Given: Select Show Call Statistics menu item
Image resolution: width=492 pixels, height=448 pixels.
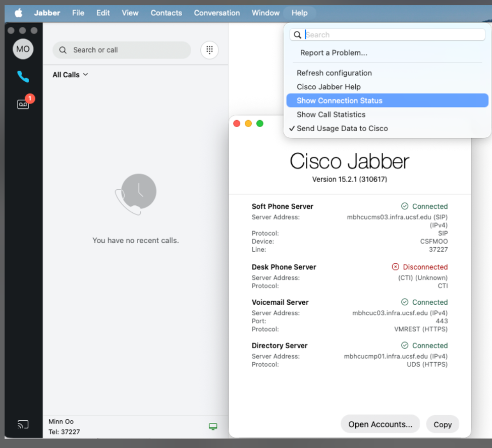Looking at the screenshot, I should pyautogui.click(x=387, y=115).
